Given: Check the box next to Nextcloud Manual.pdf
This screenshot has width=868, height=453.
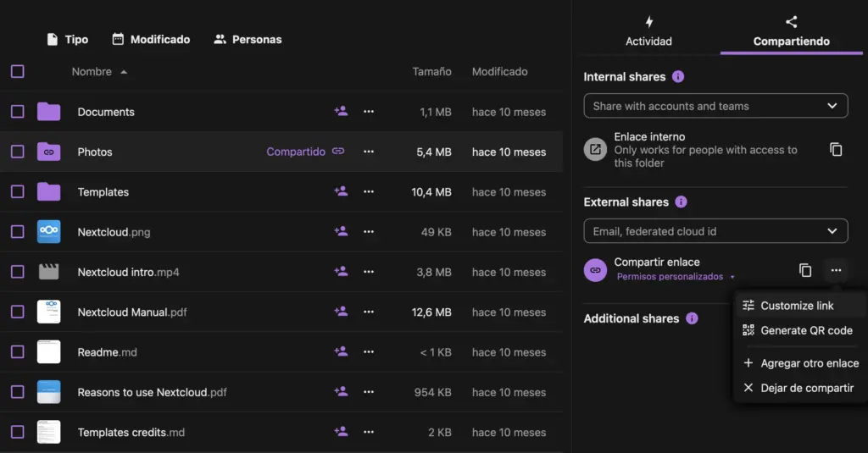Looking at the screenshot, I should coord(18,312).
